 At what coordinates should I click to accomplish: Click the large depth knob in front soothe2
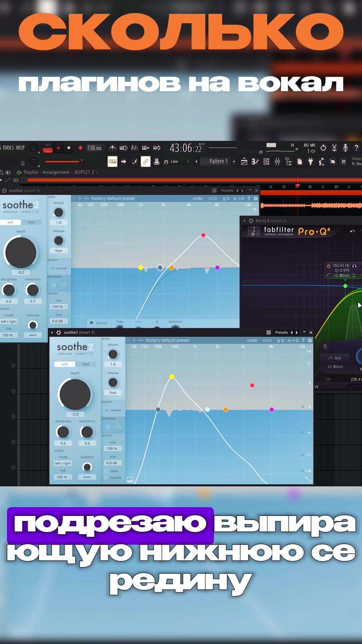coord(75,394)
